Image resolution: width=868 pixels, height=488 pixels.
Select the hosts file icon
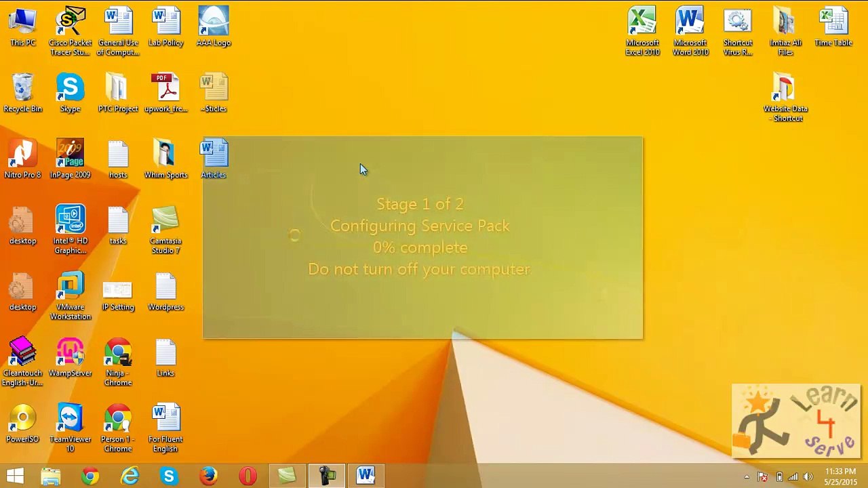[x=118, y=159]
